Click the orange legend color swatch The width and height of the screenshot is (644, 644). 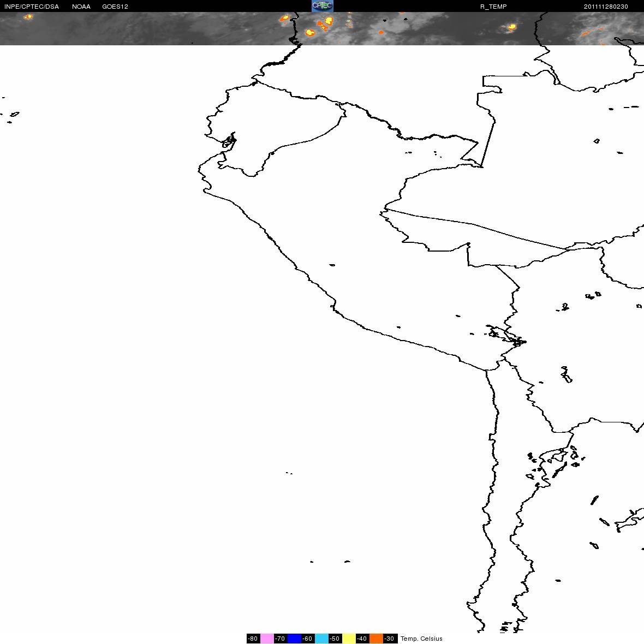pyautogui.click(x=376, y=638)
